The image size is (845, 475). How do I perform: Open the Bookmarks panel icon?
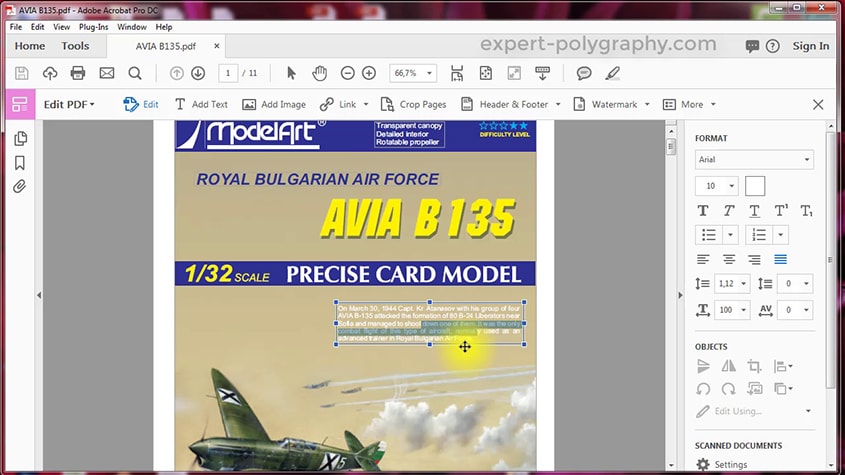[20, 163]
